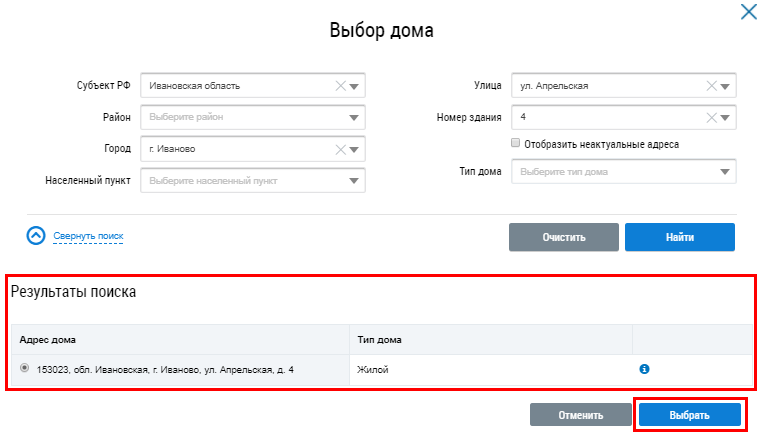760x436 pixels.
Task: Clear the Номер здания field with X icon
Action: tap(711, 117)
